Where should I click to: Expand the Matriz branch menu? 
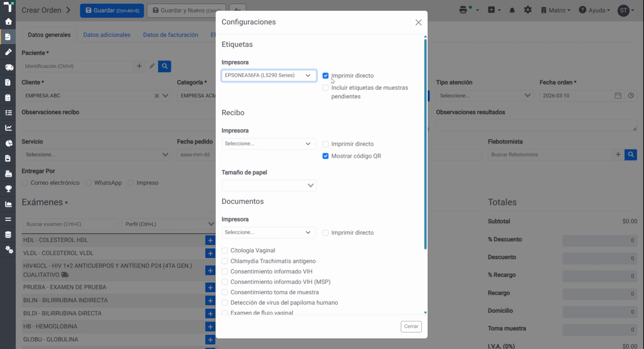tap(556, 10)
